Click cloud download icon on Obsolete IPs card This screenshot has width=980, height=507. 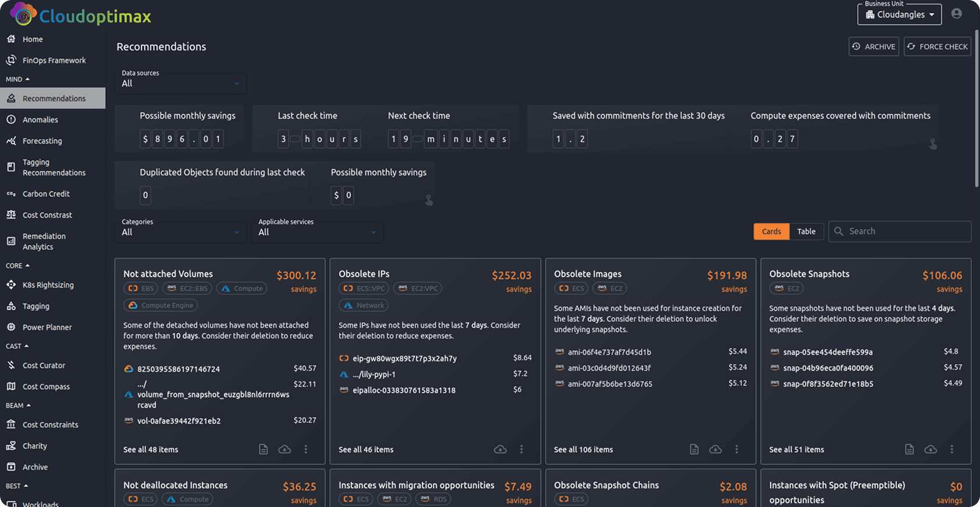click(500, 449)
